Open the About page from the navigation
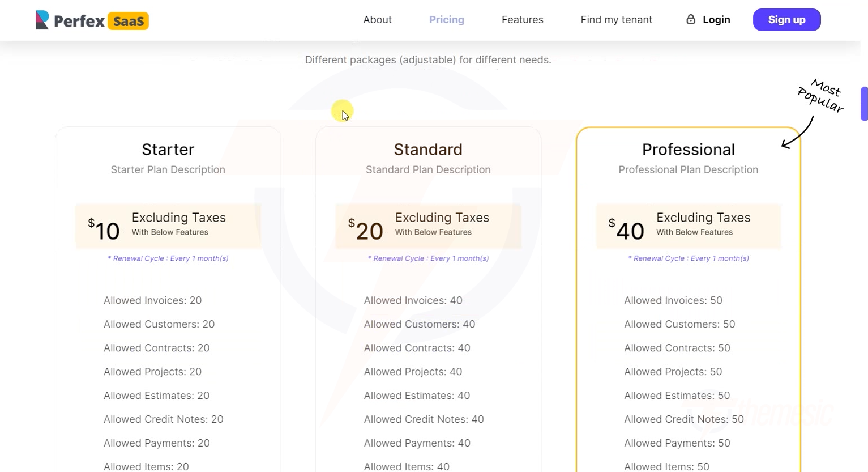This screenshot has width=868, height=472. pyautogui.click(x=377, y=19)
